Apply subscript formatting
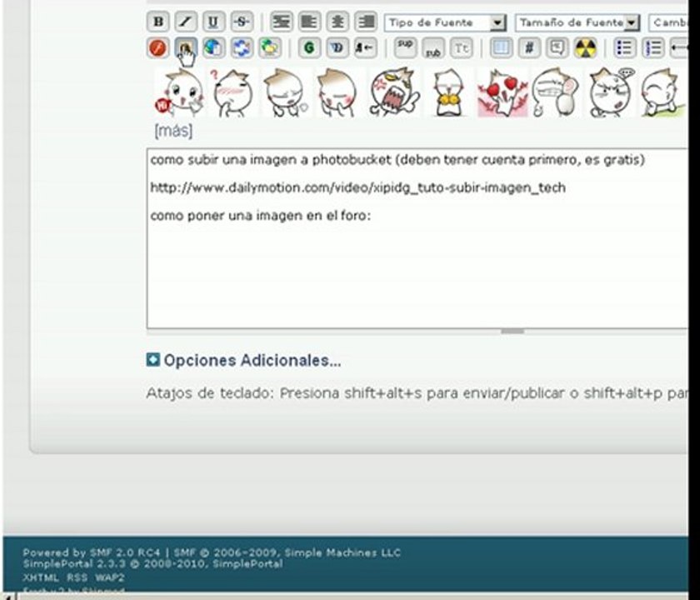This screenshot has width=700, height=600. point(433,47)
